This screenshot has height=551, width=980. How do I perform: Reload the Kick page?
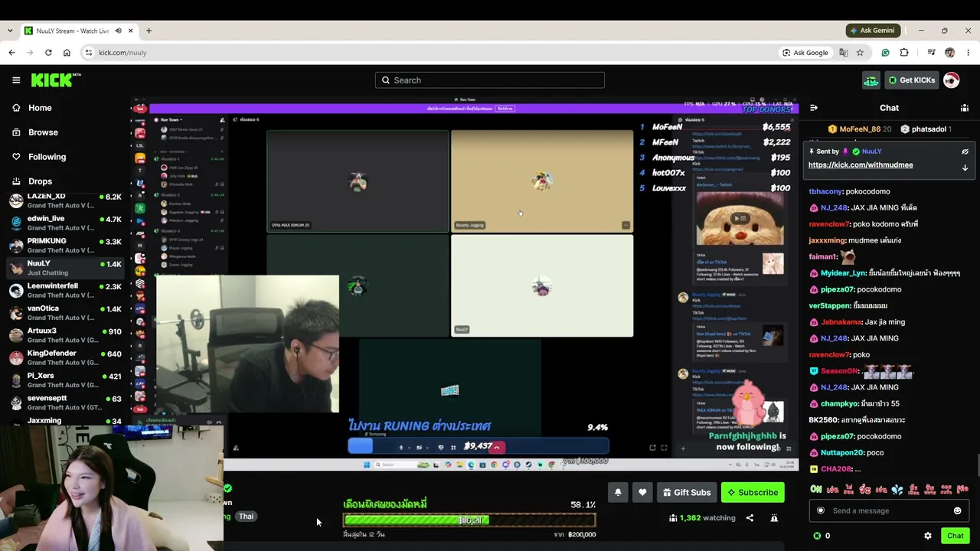click(48, 53)
